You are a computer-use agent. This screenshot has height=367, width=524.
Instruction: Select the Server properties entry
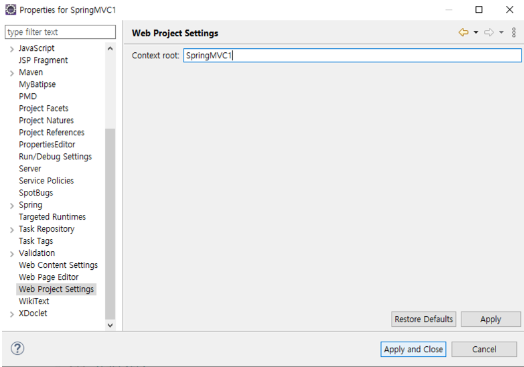[30, 168]
